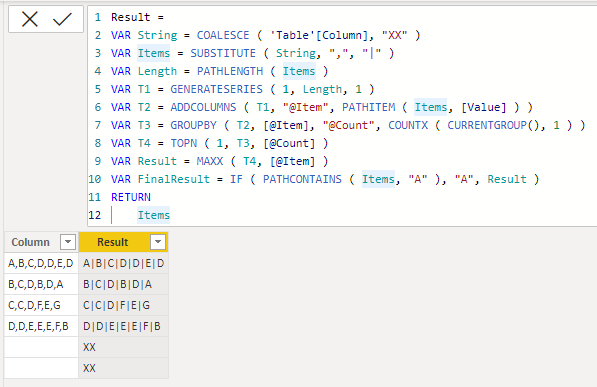Click the empty Column cell in the last row
This screenshot has width=597, height=387.
(41, 368)
